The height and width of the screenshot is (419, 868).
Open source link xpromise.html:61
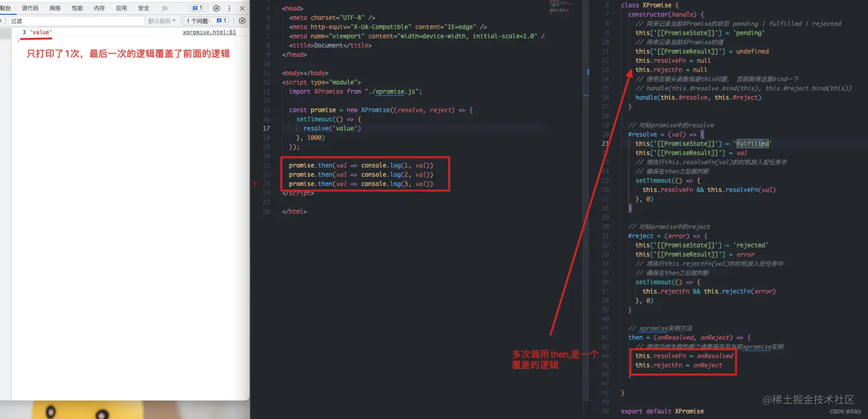point(209,32)
